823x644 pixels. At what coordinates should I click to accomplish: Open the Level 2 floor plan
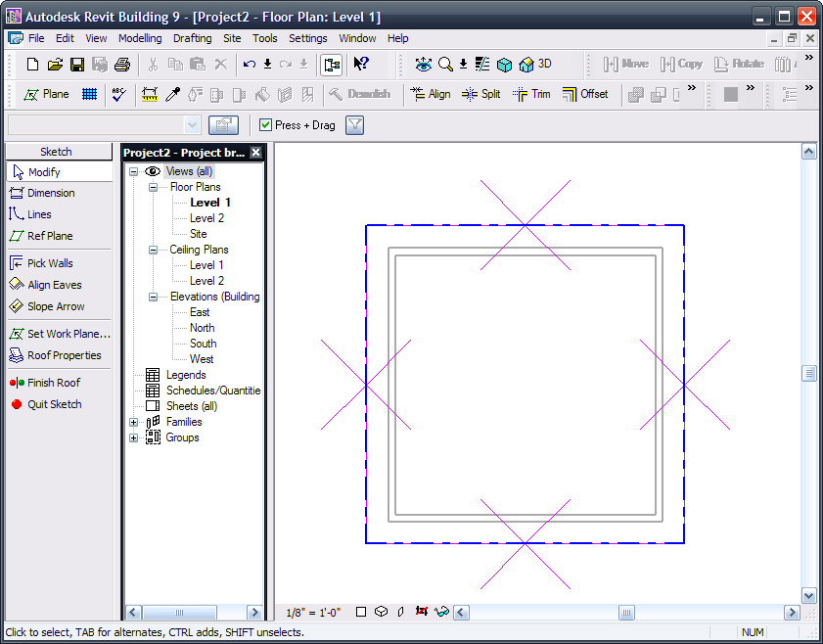(206, 218)
